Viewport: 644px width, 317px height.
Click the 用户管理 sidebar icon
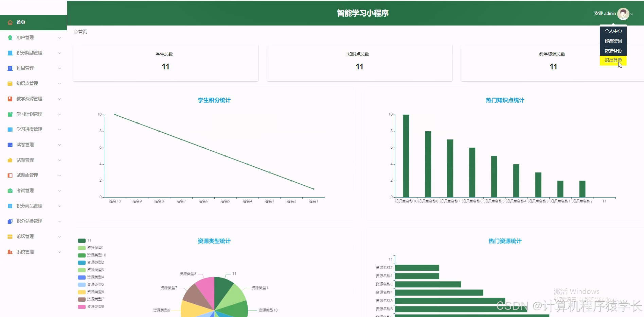click(10, 37)
